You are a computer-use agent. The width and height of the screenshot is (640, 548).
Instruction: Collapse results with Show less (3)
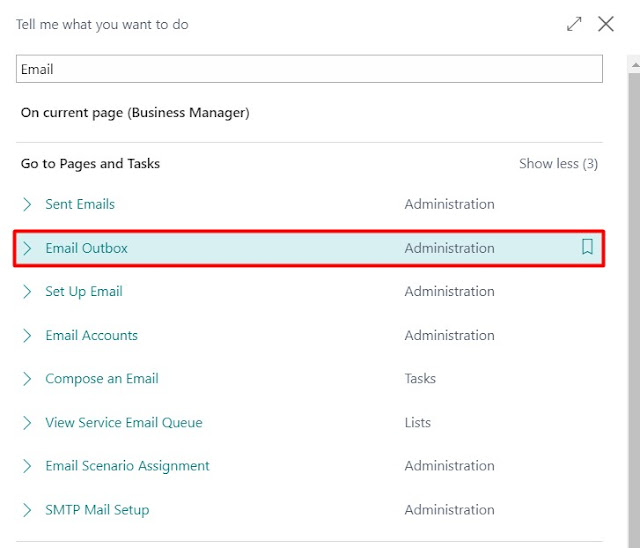click(x=558, y=163)
